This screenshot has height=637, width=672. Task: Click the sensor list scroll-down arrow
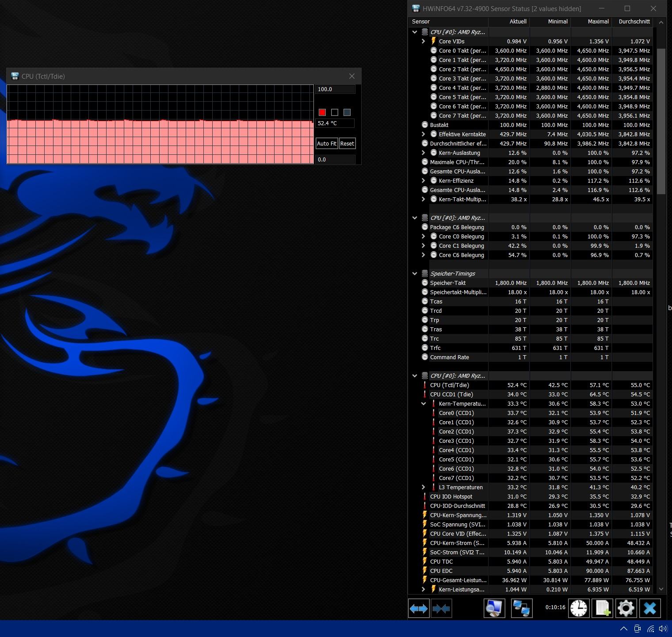pos(661,589)
